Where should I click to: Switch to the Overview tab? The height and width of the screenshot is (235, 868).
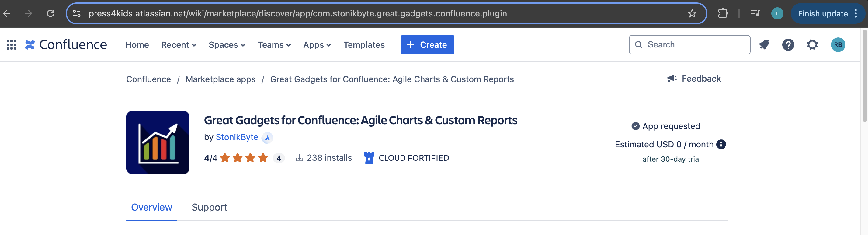(x=151, y=207)
